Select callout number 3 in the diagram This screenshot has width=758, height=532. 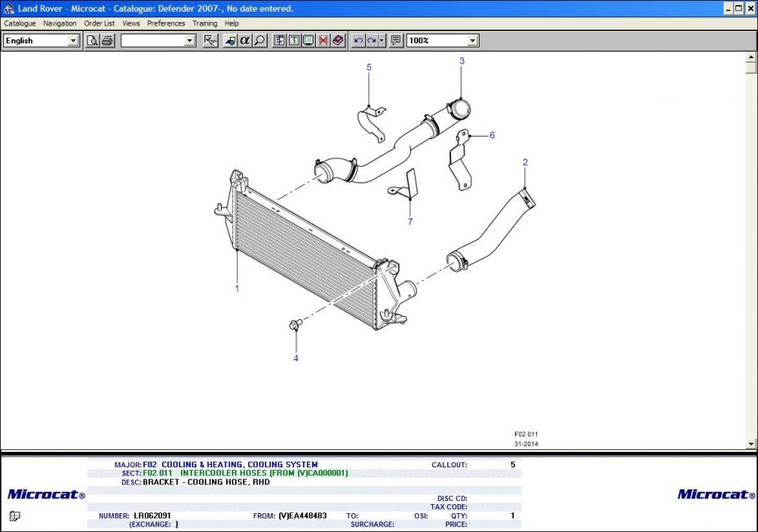(462, 61)
